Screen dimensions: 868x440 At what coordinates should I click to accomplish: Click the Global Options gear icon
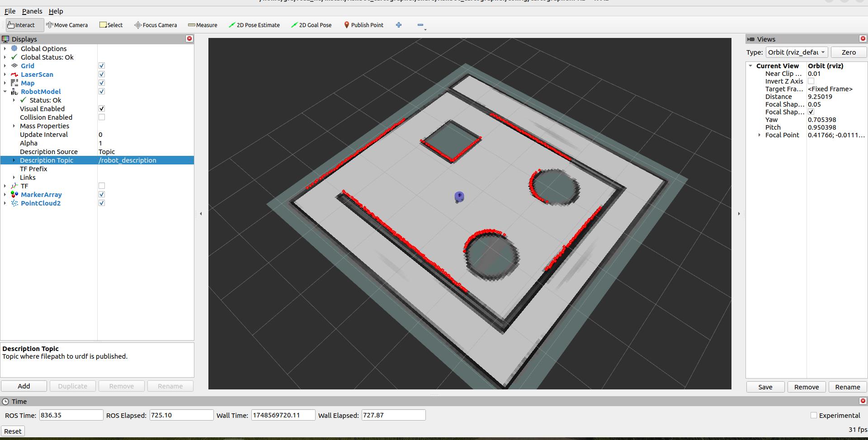[x=14, y=48]
